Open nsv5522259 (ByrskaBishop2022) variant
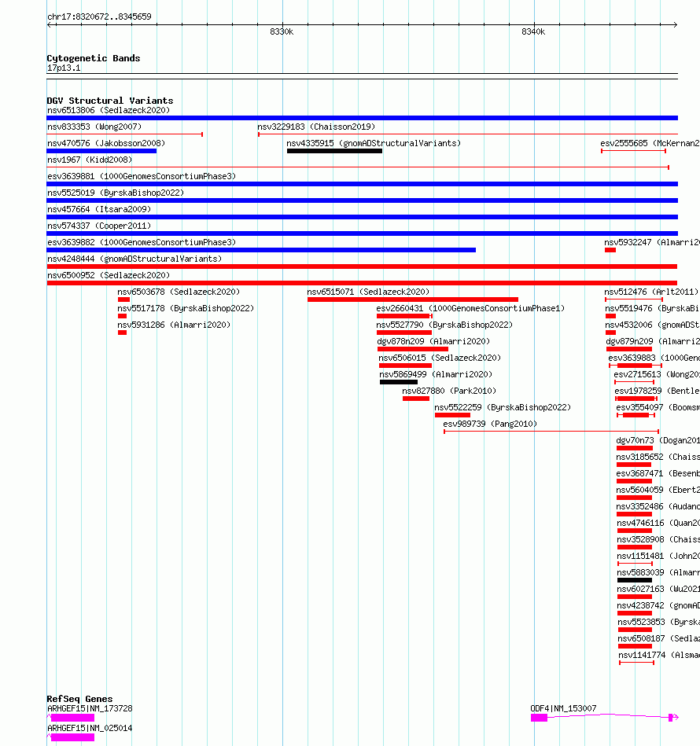700x746 pixels. click(503, 407)
